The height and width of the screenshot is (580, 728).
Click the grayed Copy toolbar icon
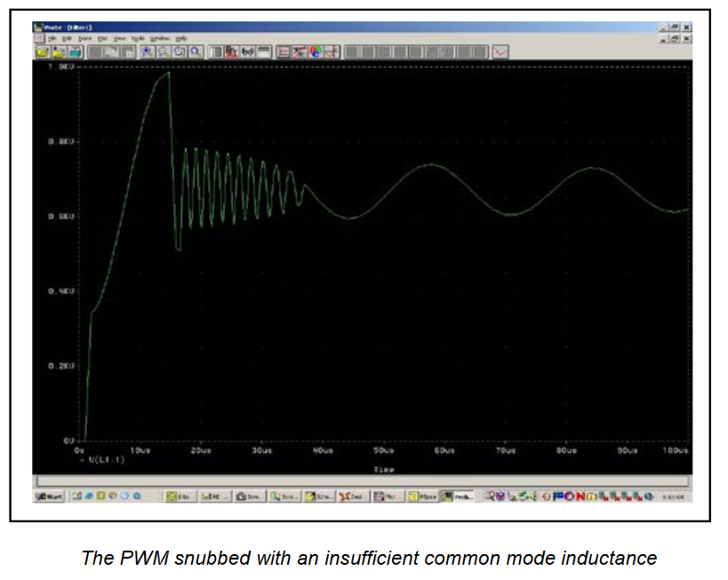coord(112,52)
